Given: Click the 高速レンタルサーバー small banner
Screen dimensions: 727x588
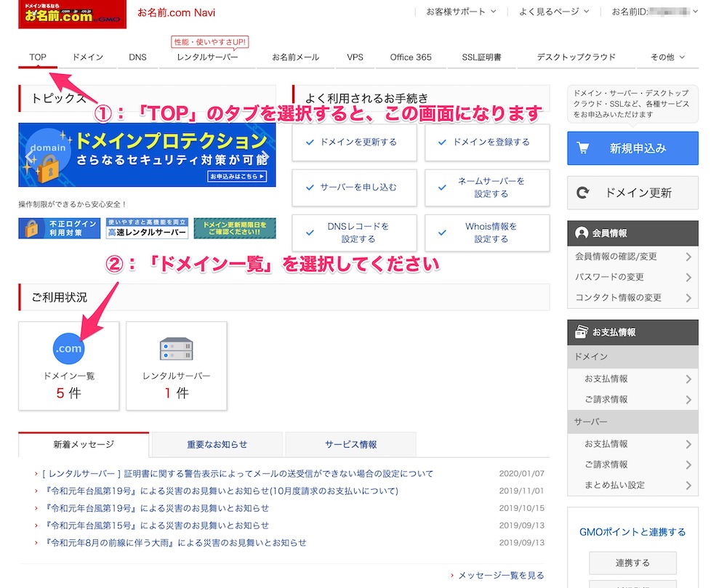Looking at the screenshot, I should pyautogui.click(x=147, y=228).
